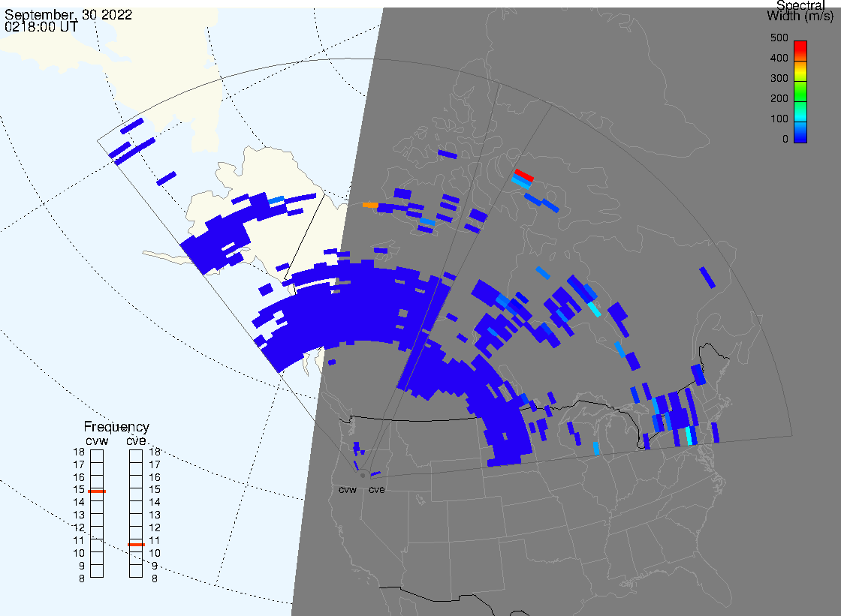The width and height of the screenshot is (841, 616).
Task: Click the '18' label left of cvw scale
Action: (79, 452)
